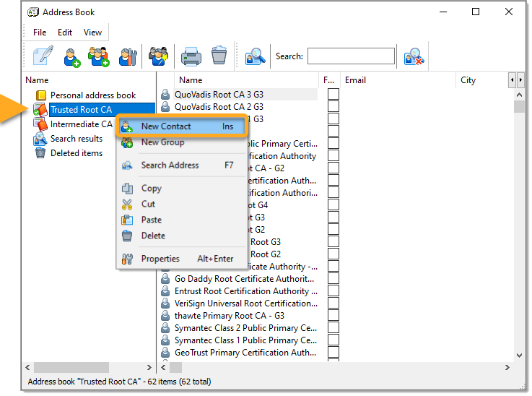The width and height of the screenshot is (532, 396).
Task: Click the trash can delete icon
Action: [x=219, y=56]
